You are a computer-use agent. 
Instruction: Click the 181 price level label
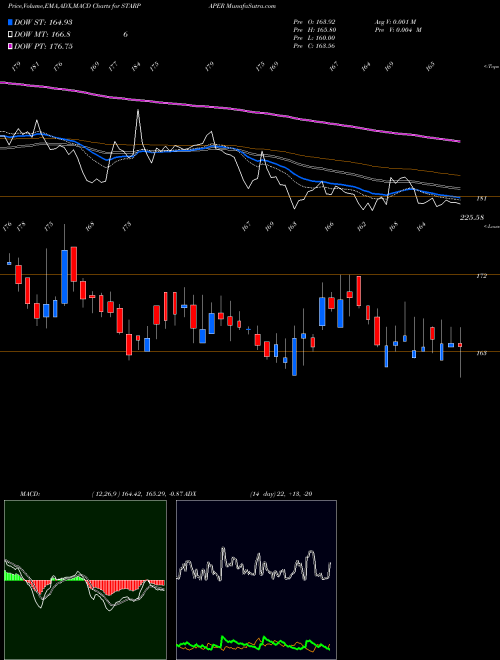[481, 199]
